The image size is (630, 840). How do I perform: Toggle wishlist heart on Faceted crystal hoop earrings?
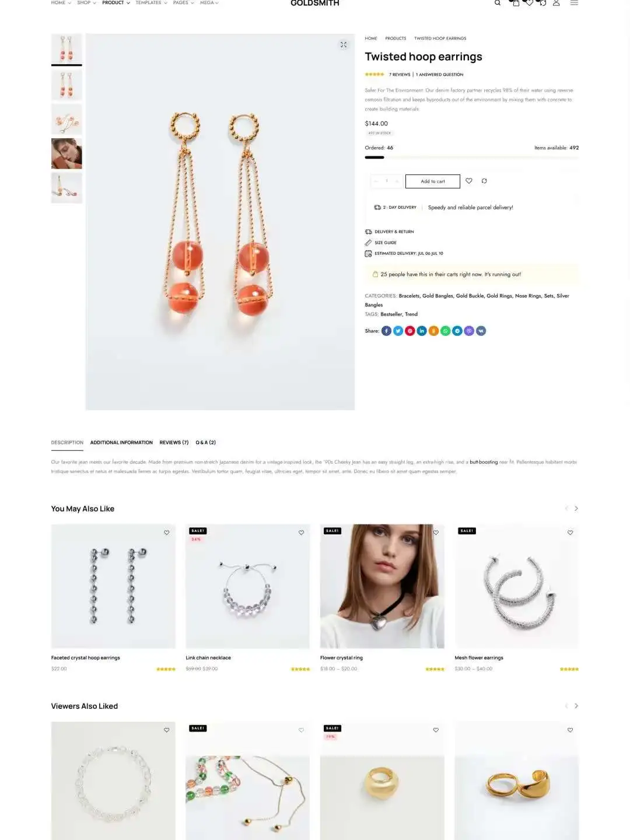pos(167,533)
